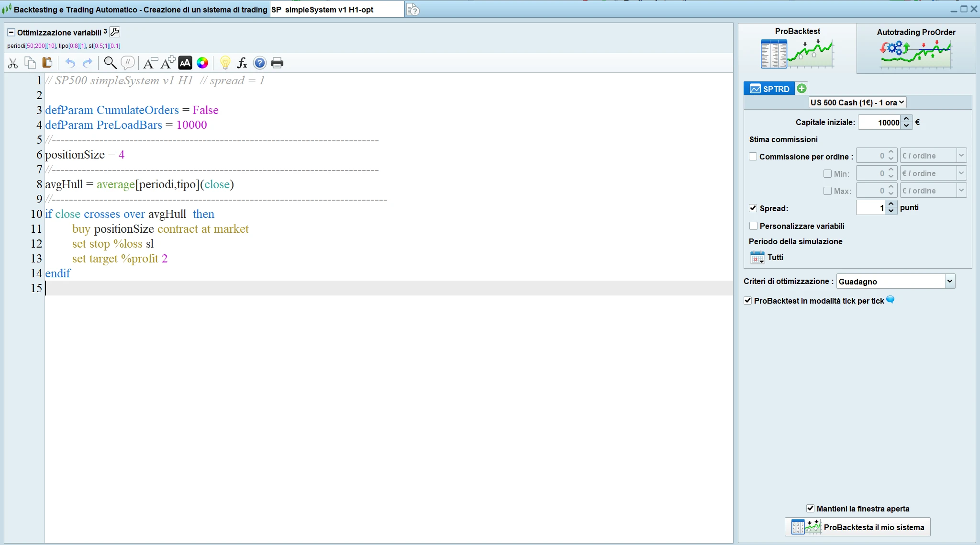Undo the last edit
The image size is (980, 545).
(70, 63)
